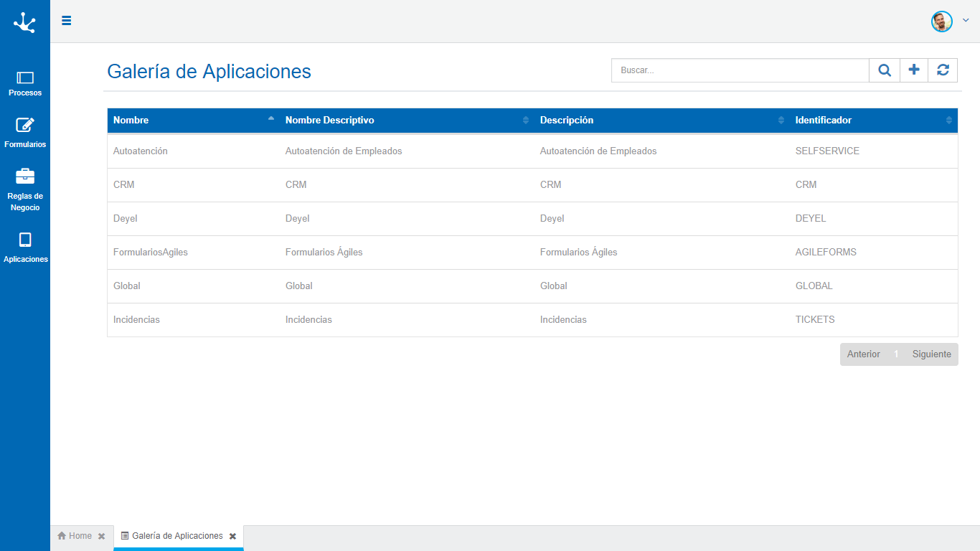
Task: Click Incidencias in Descripción column
Action: tap(563, 320)
